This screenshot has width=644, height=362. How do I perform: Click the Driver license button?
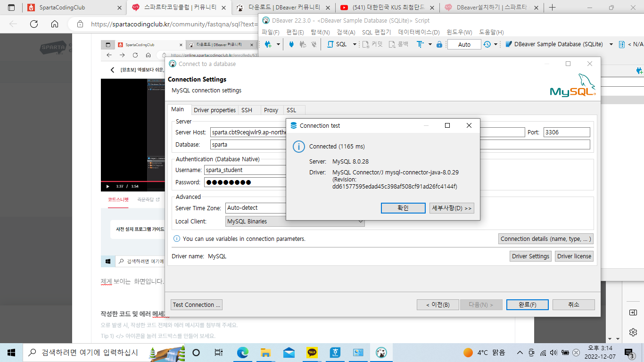tap(574, 256)
